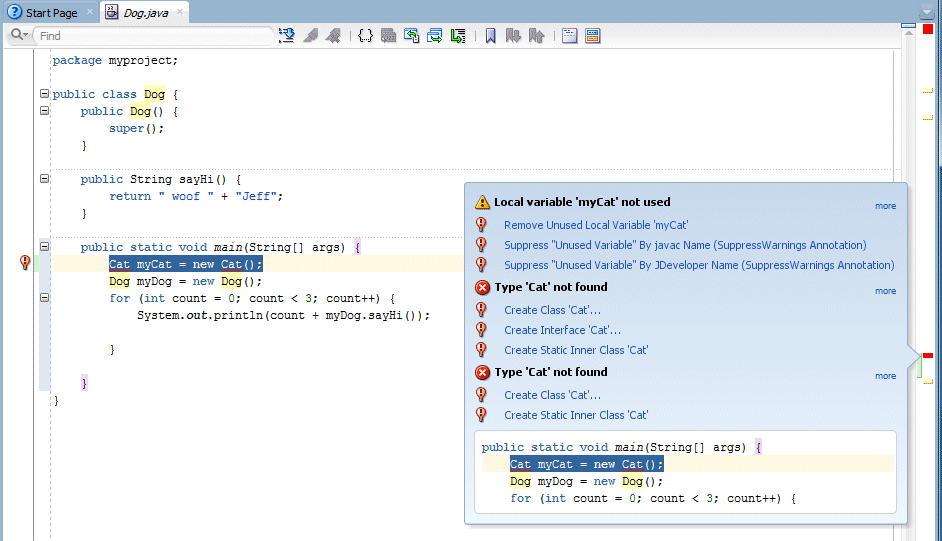This screenshot has height=541, width=942.
Task: Click the return " woof " + "Jeff" line
Action: [195, 196]
